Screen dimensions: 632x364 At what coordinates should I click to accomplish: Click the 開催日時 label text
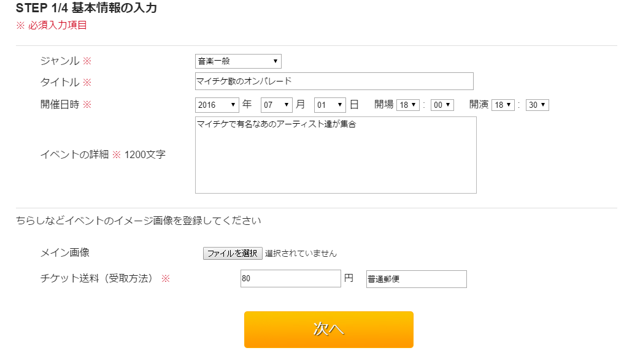pyautogui.click(x=60, y=104)
